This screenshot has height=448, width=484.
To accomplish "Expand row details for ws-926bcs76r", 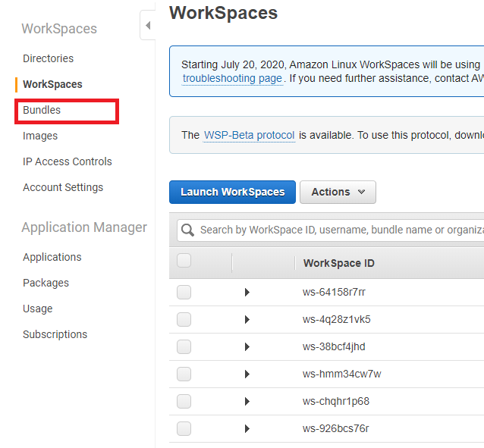I will [247, 429].
